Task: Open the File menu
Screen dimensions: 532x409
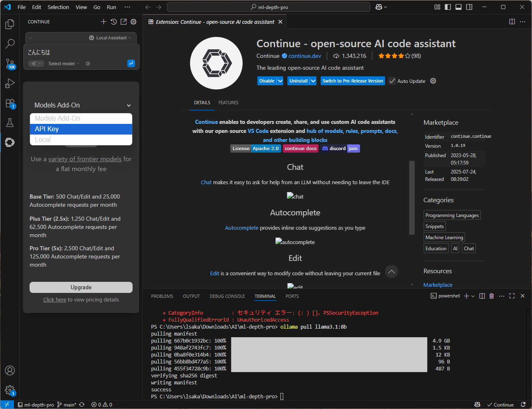Action: tap(22, 7)
